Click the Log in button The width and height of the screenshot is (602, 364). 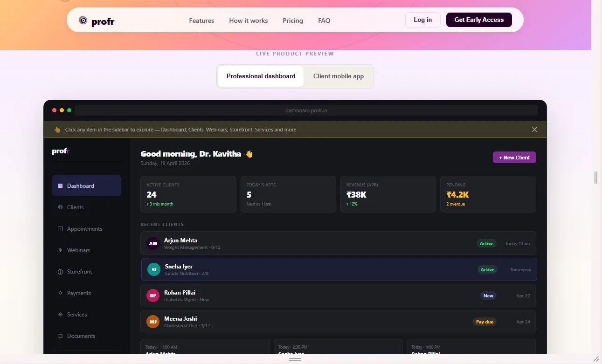pyautogui.click(x=423, y=20)
